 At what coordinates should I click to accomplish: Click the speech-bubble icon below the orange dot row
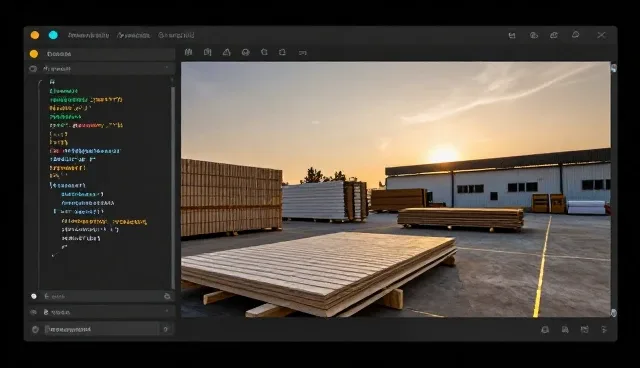[x=33, y=69]
